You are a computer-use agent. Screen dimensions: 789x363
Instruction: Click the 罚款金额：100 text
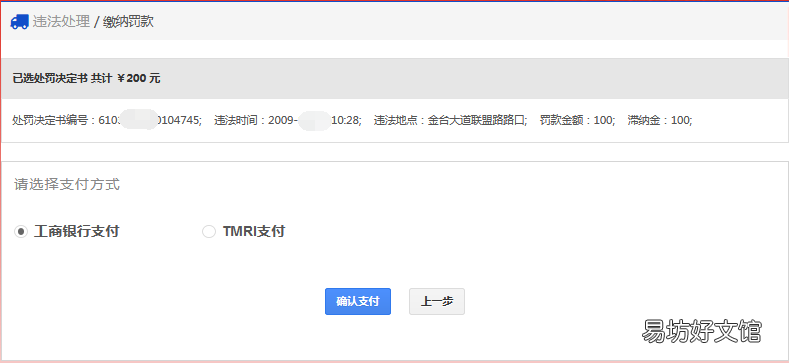click(x=577, y=120)
